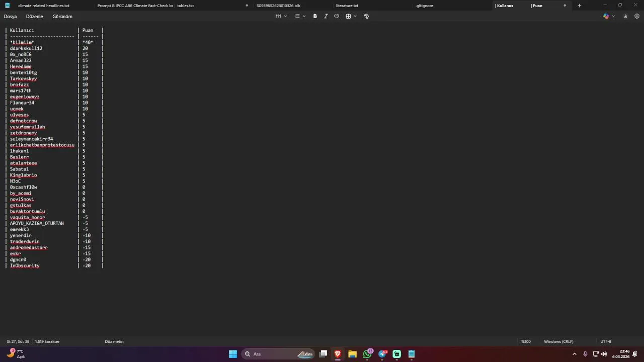Click the username Tarkovskyy
The width and height of the screenshot is (644, 362).
pyautogui.click(x=23, y=78)
